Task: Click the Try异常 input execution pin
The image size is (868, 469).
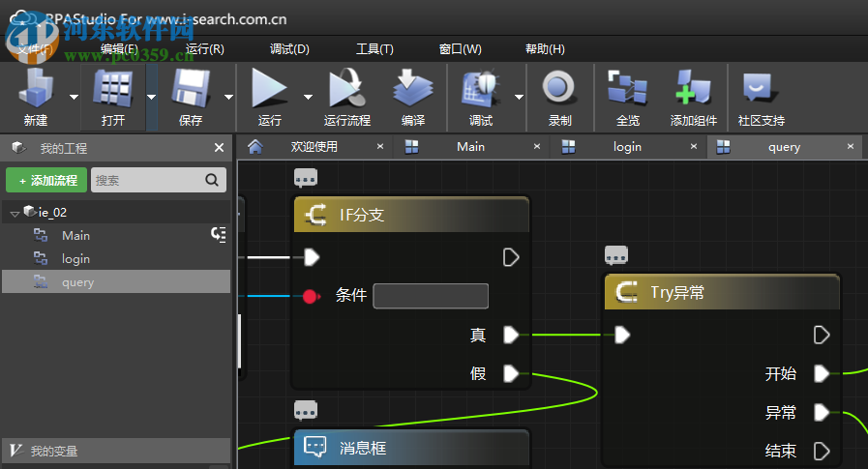Action: pos(623,335)
